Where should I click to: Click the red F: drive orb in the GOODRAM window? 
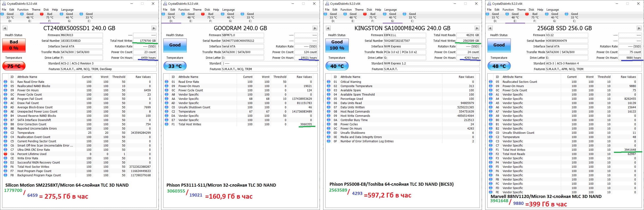coord(203,14)
